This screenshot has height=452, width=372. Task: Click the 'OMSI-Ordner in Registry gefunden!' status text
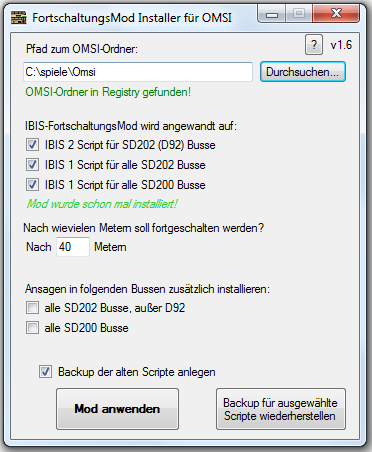108,92
